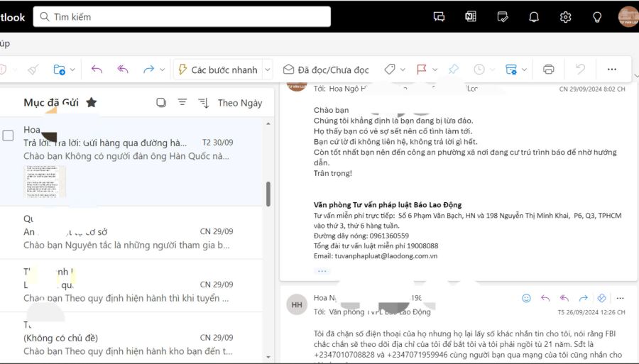The width and height of the screenshot is (639, 364).
Task: Open the filter icon in message list
Action: [182, 102]
